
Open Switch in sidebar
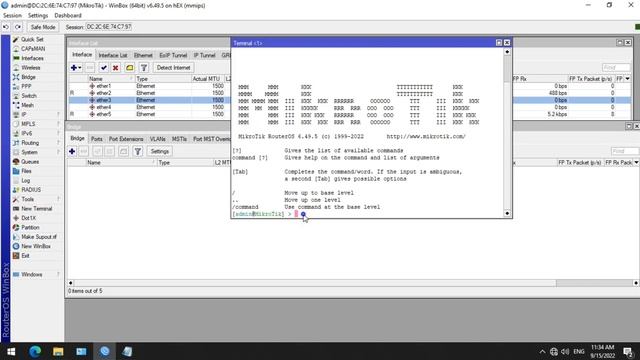click(x=29, y=96)
